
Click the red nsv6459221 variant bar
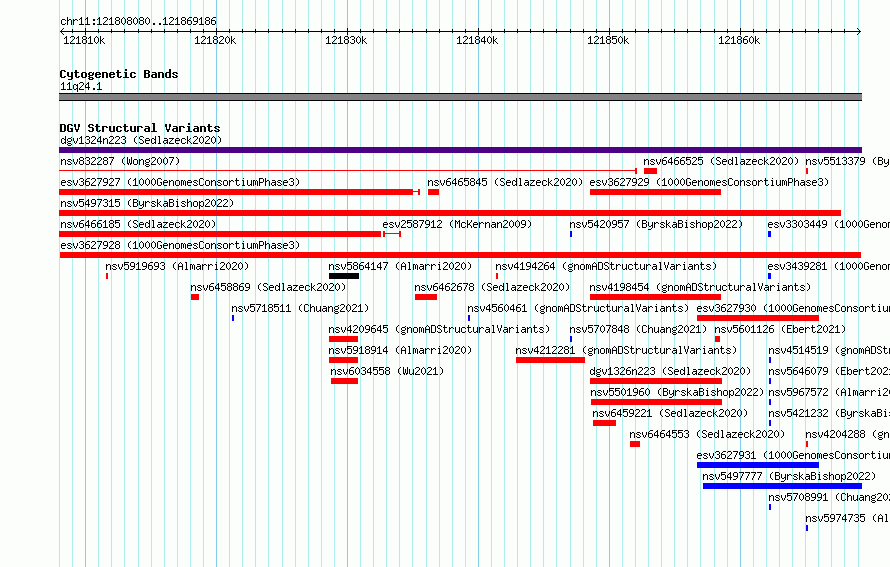coord(604,423)
